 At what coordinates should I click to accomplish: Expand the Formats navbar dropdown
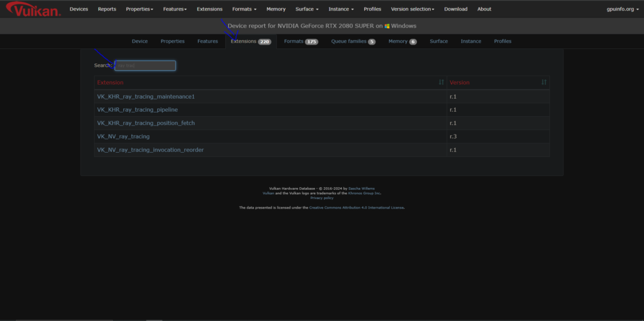pyautogui.click(x=245, y=9)
